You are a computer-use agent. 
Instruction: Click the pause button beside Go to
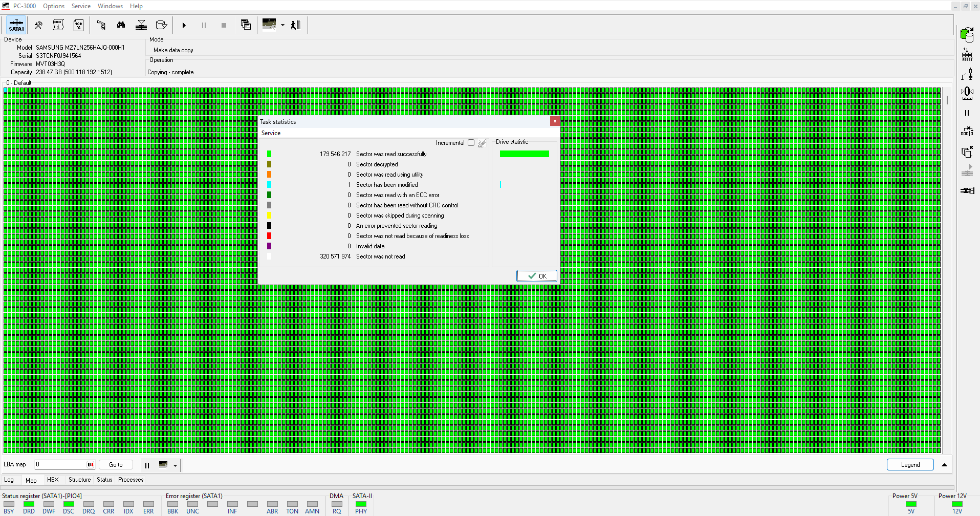tap(147, 465)
